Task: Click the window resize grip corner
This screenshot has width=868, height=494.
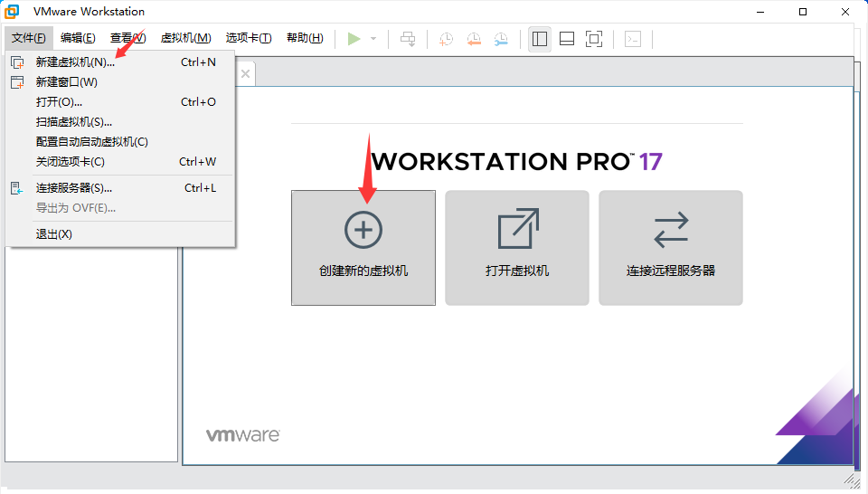Action: click(x=852, y=482)
